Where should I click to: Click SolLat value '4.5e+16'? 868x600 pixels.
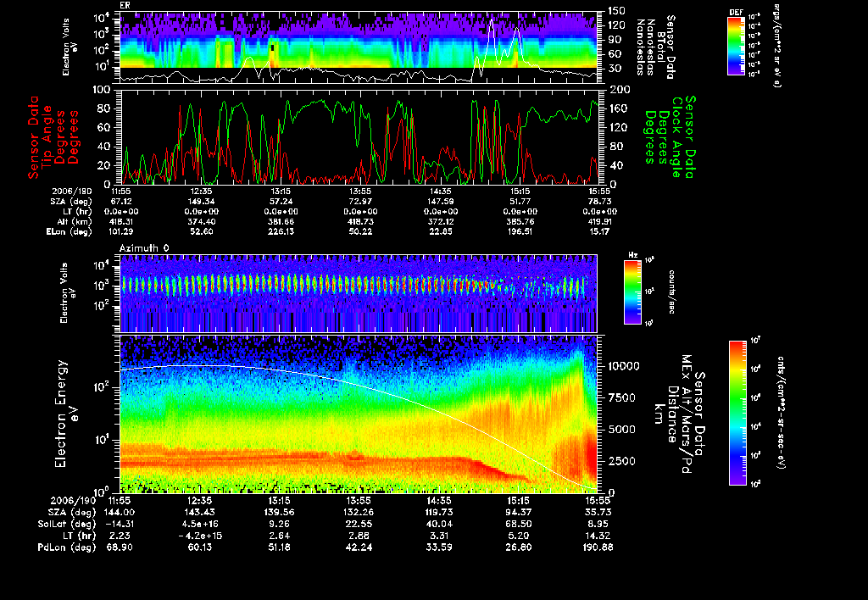[200, 524]
